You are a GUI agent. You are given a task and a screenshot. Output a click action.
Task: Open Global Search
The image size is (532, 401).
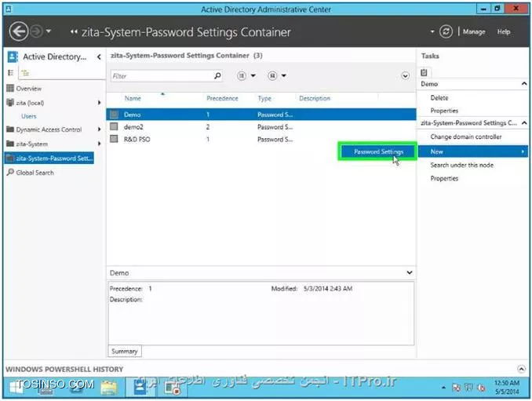35,173
